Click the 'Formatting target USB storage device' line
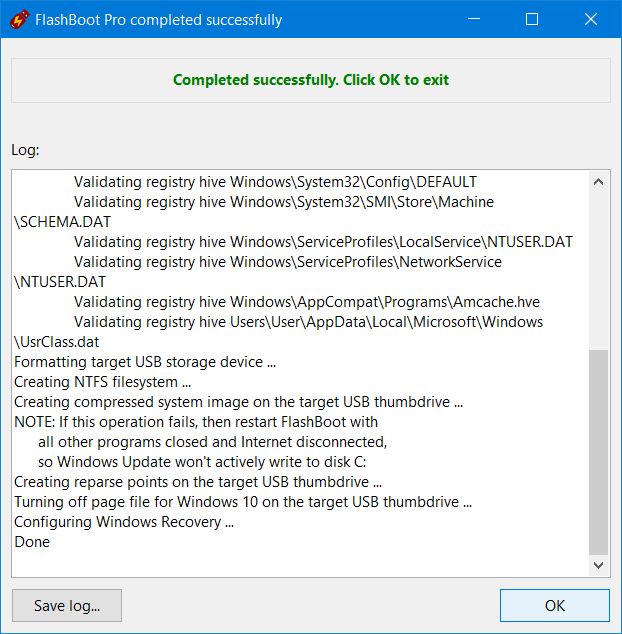Image resolution: width=622 pixels, height=634 pixels. (x=145, y=362)
